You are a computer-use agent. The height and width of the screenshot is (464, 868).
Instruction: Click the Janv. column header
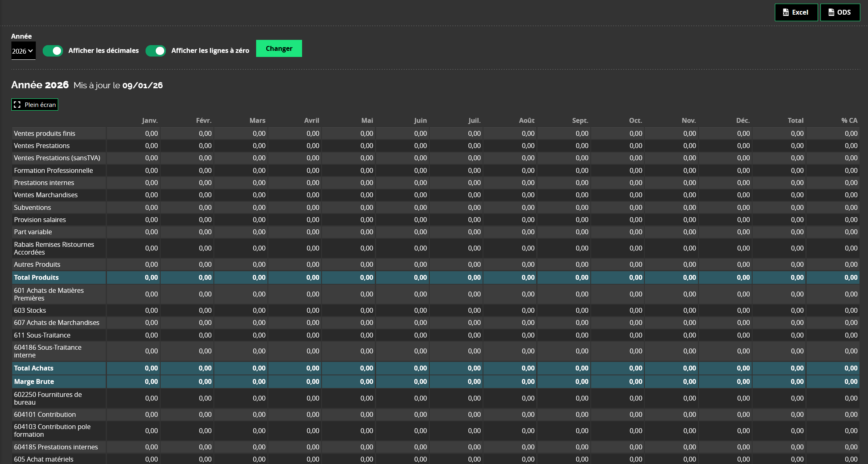(150, 120)
